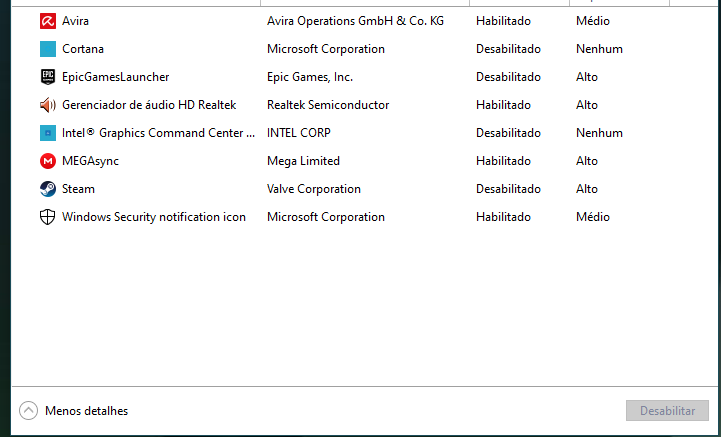Screen dimensions: 721x437
Task: Click Nenhum impact in Cortana row
Action: 599,49
